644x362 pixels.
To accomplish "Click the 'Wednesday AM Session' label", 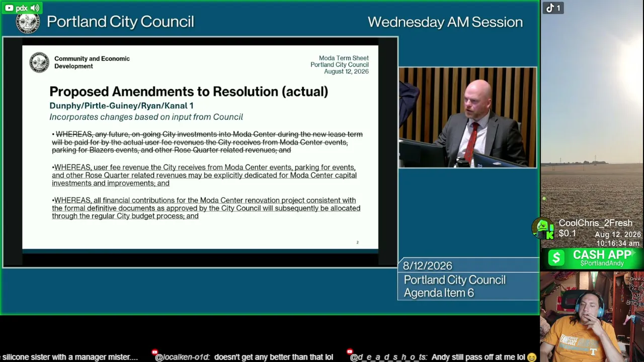I will (445, 22).
